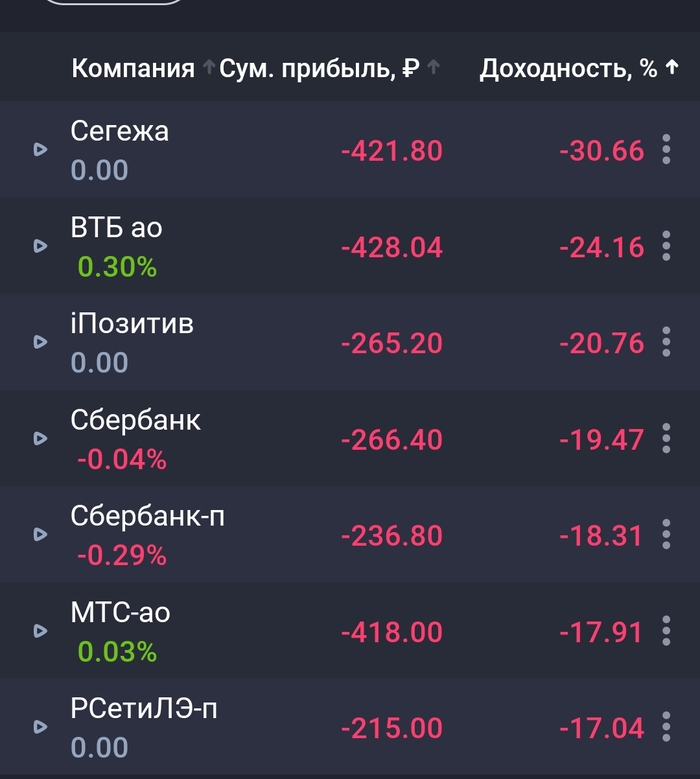Select the Сбербанк company name

(x=135, y=420)
